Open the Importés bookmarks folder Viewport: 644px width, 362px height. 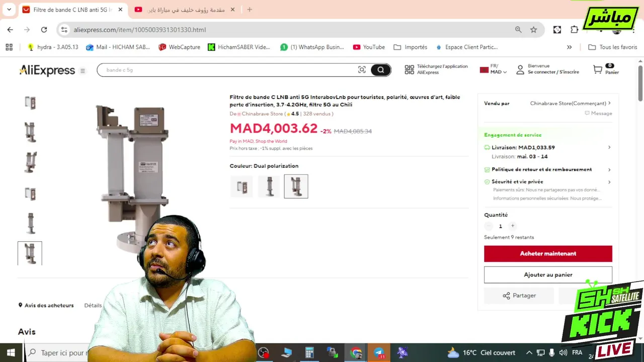pyautogui.click(x=410, y=47)
